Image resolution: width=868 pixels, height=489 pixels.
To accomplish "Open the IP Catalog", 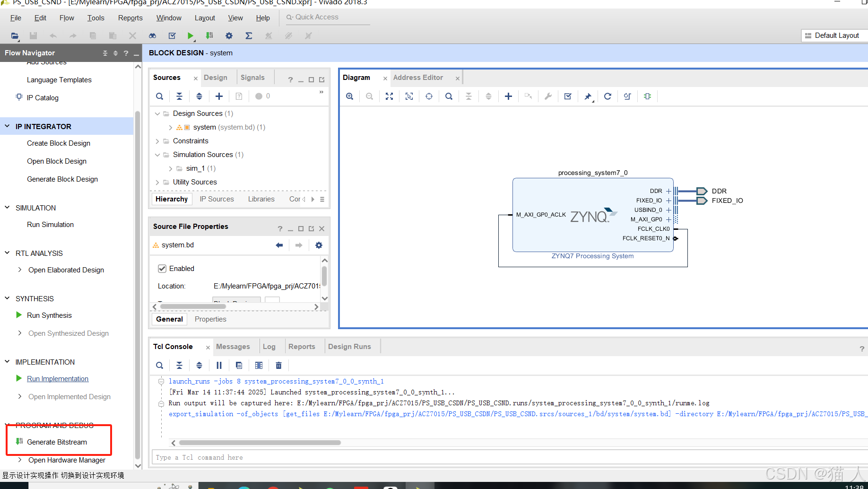I will coord(43,97).
